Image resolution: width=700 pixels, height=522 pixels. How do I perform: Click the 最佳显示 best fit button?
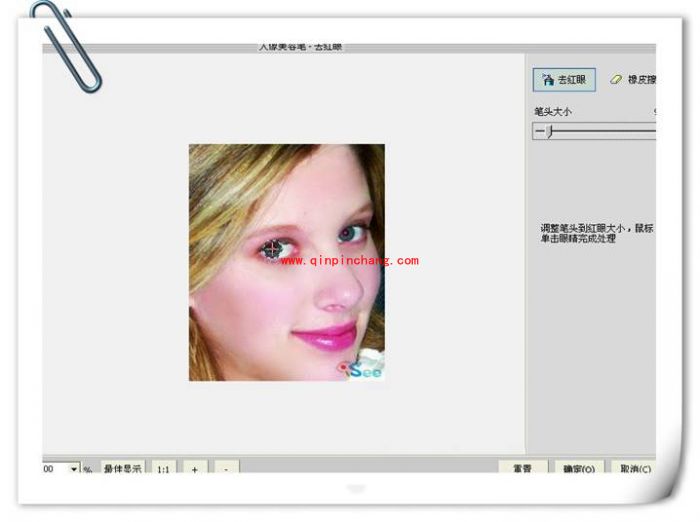tap(123, 468)
